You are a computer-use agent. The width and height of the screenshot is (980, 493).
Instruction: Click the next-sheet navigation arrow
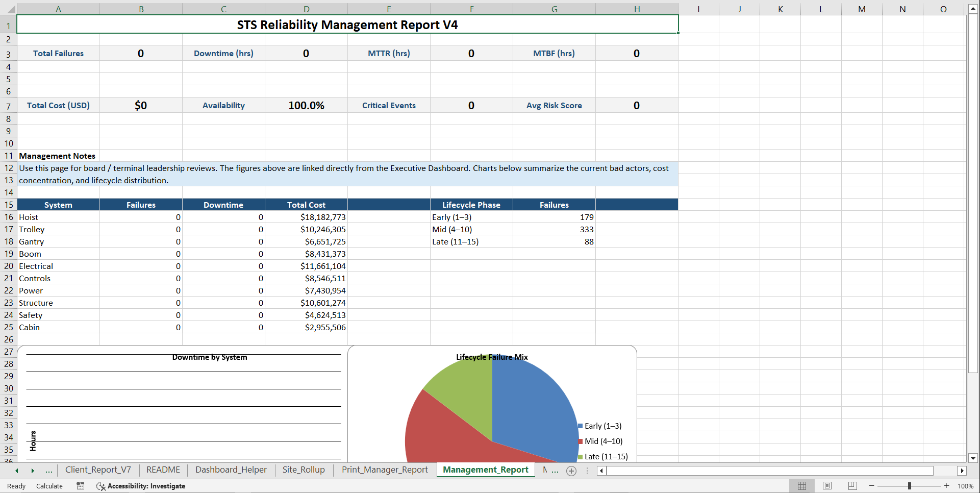[x=33, y=471]
